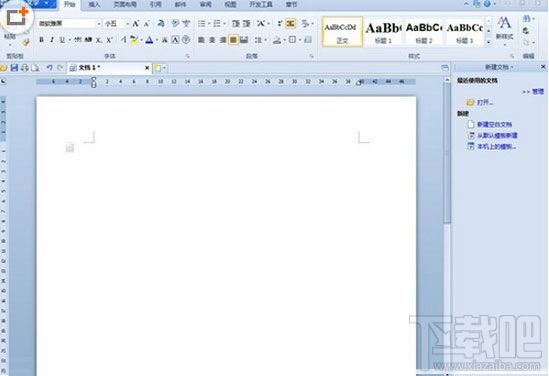Click the highlighted justify alignment button

(x=233, y=40)
